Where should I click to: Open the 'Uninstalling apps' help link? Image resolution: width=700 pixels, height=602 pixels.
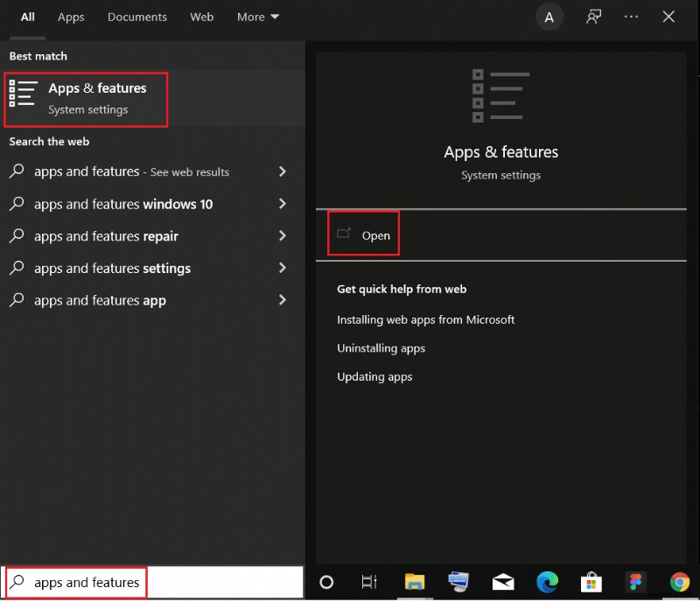(x=381, y=347)
